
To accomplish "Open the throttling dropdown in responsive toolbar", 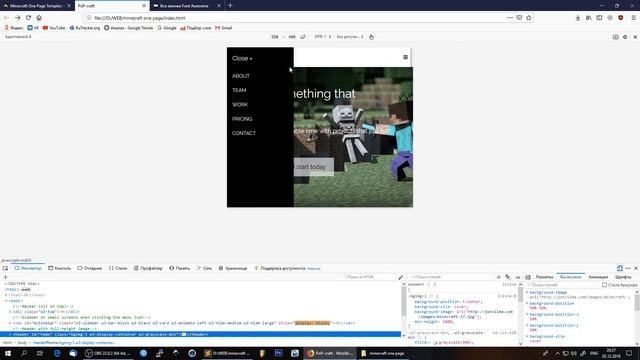I will 350,37.
